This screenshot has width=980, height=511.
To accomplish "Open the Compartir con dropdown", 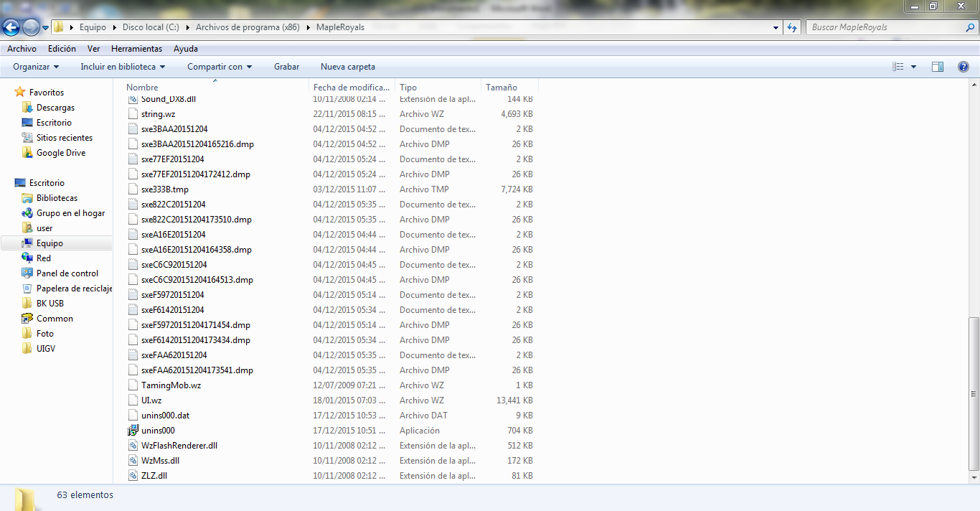I will tap(220, 67).
